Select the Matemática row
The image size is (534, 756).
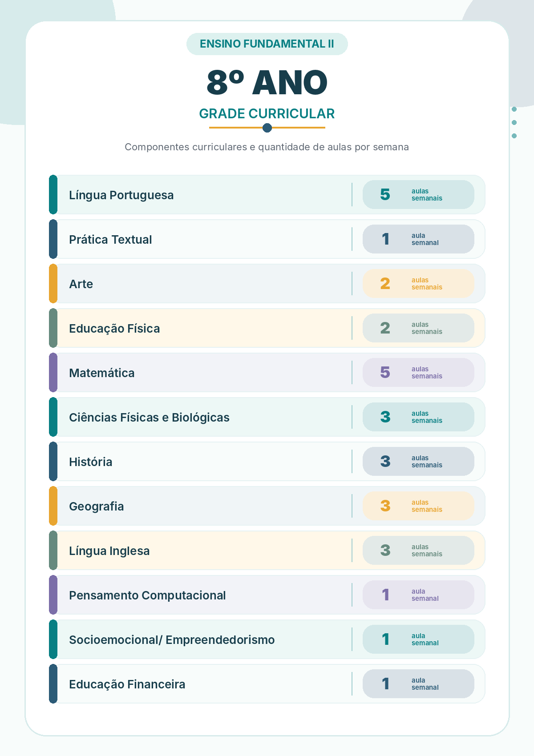pos(267,373)
